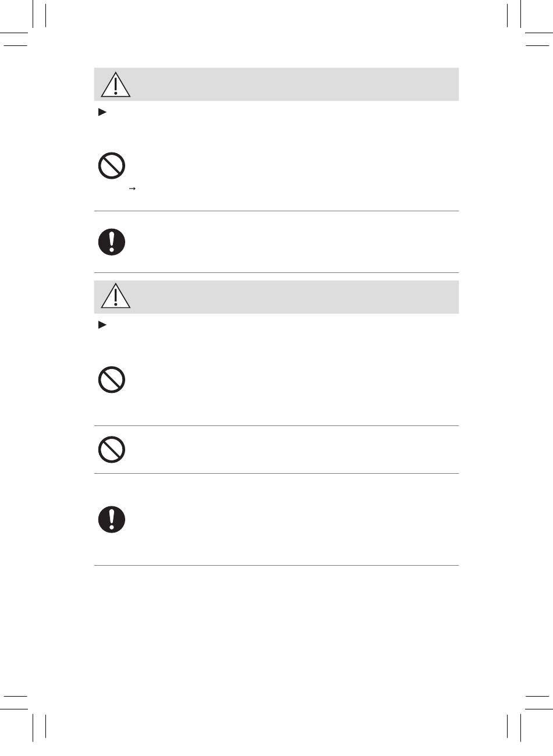Click the final divider line under the last exclamation icon
553x756 pixels.
(276, 565)
